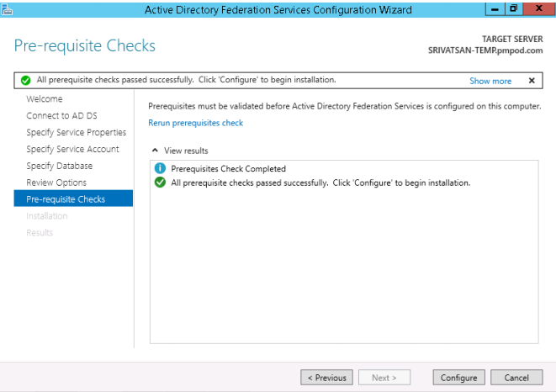The width and height of the screenshot is (556, 392).
Task: Go to the Welcome step
Action: (45, 99)
